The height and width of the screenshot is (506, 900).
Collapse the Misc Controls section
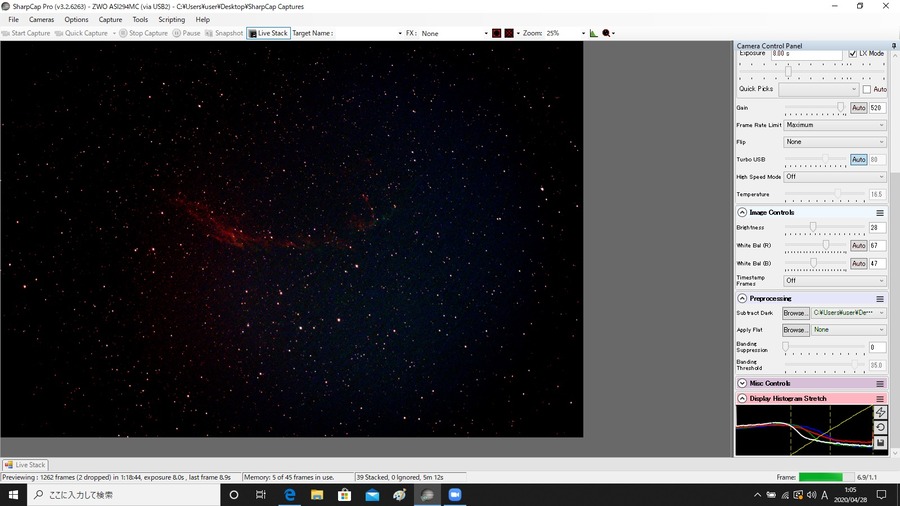(742, 383)
